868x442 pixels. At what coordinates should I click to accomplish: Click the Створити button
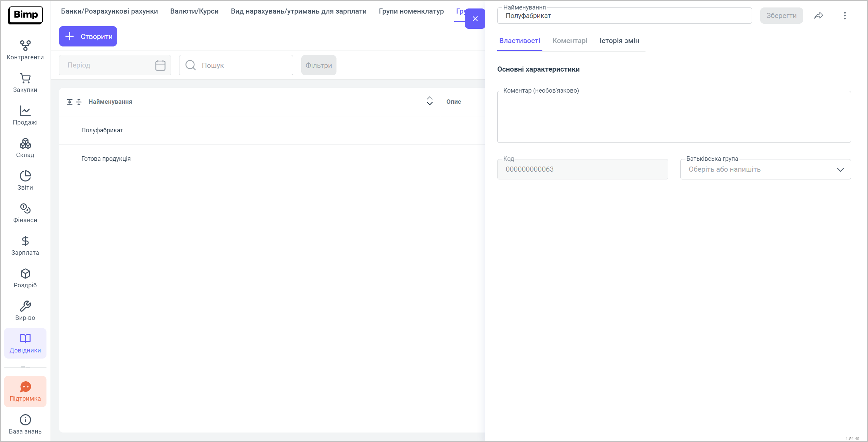coord(88,36)
